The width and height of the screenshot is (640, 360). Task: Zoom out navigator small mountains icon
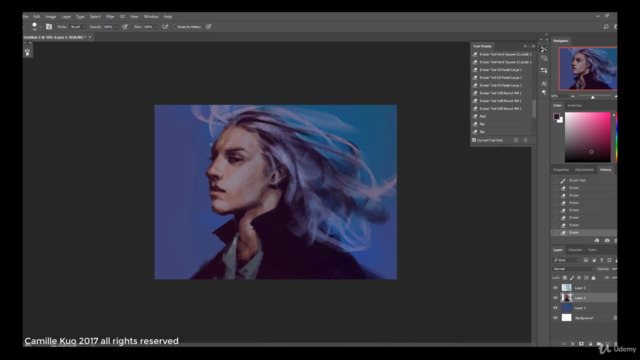[573, 96]
